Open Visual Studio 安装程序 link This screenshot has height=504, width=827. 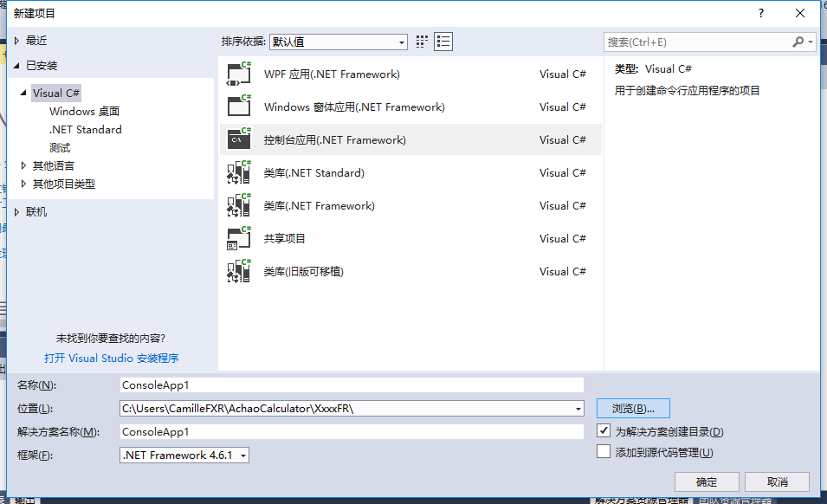(112, 358)
